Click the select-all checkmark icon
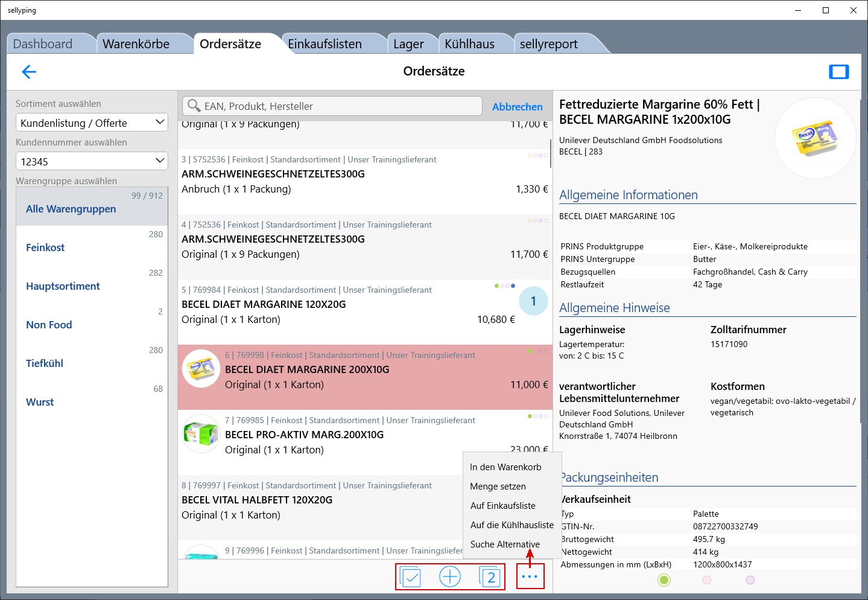The width and height of the screenshot is (868, 600). (x=410, y=577)
